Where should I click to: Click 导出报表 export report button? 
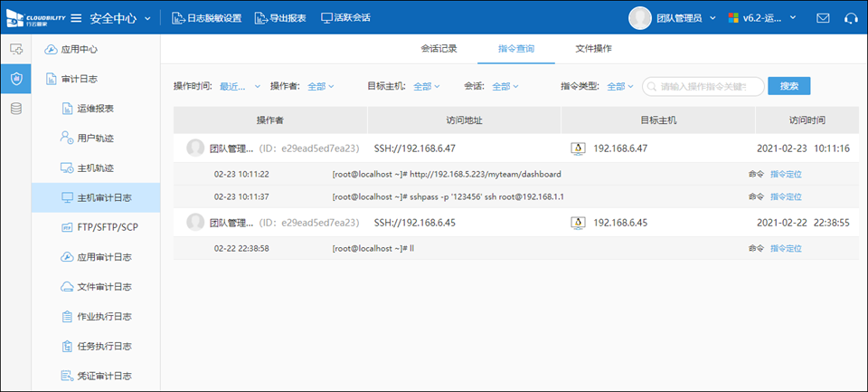coord(280,18)
